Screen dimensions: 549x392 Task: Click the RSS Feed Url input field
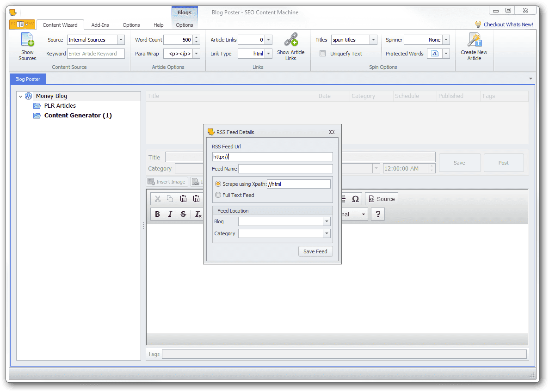coord(272,157)
